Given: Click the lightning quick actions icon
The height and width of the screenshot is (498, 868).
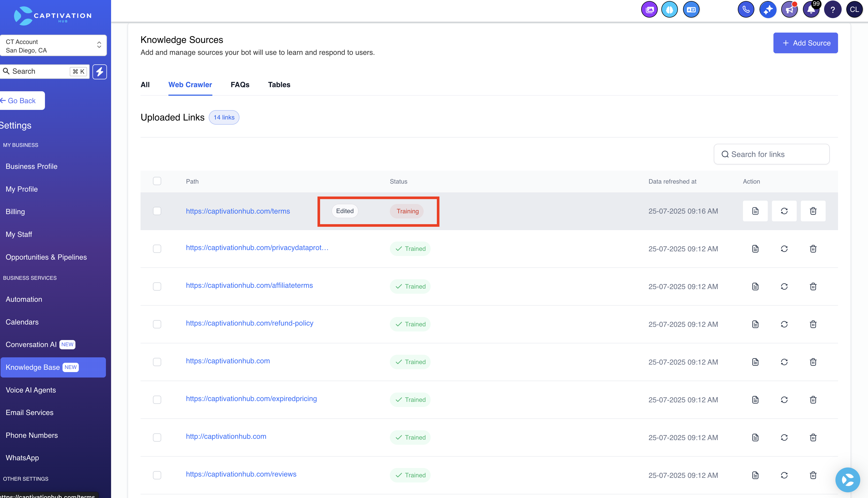Looking at the screenshot, I should coord(99,71).
